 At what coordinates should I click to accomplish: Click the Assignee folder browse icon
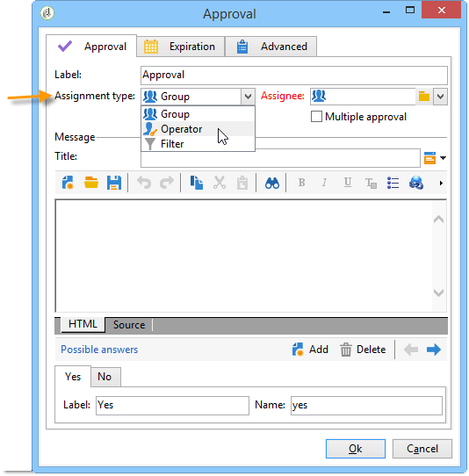point(424,97)
